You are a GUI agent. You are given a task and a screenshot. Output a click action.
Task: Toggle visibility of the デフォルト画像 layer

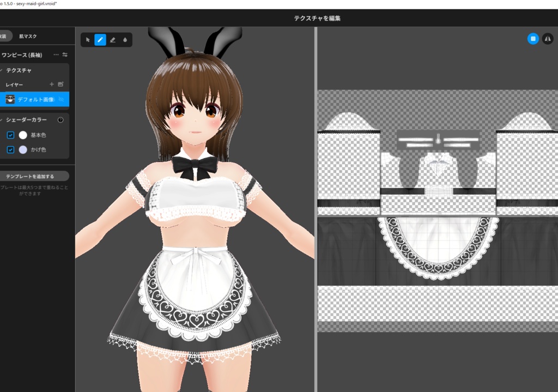(61, 100)
